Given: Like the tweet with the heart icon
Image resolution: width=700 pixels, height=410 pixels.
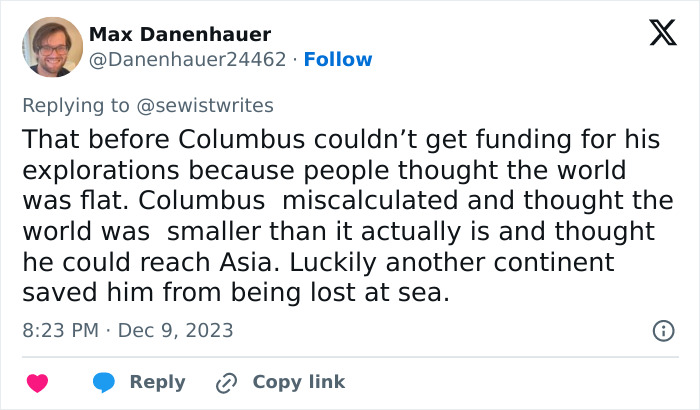Looking at the screenshot, I should [37, 382].
